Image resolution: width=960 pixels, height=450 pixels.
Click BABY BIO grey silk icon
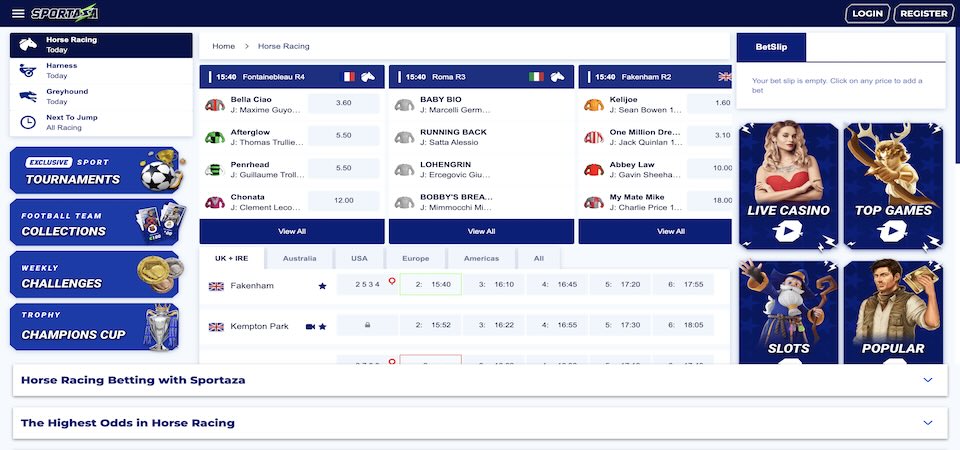[404, 105]
